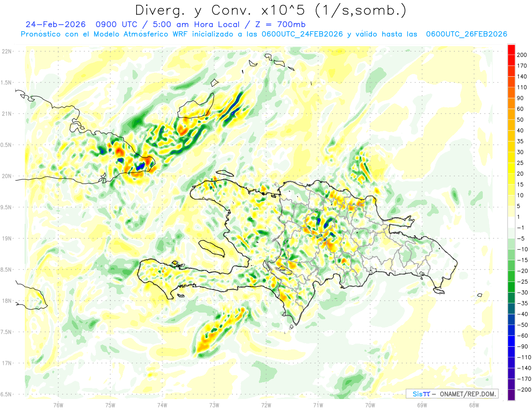532x411 pixels.
Task: Click the "-1" legend value
Action: coord(521,227)
